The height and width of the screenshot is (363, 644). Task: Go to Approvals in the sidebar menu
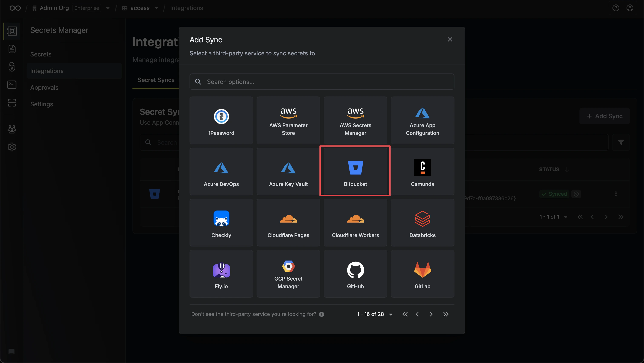[x=74, y=88]
